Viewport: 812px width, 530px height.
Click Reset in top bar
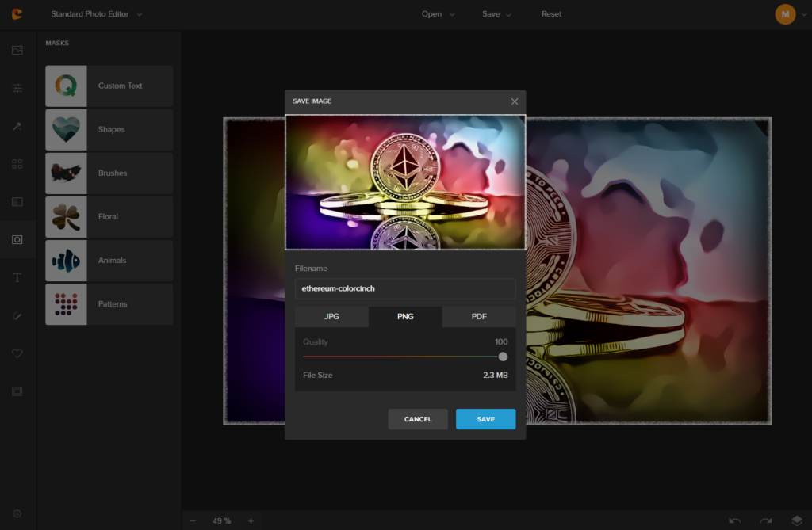[x=552, y=14]
